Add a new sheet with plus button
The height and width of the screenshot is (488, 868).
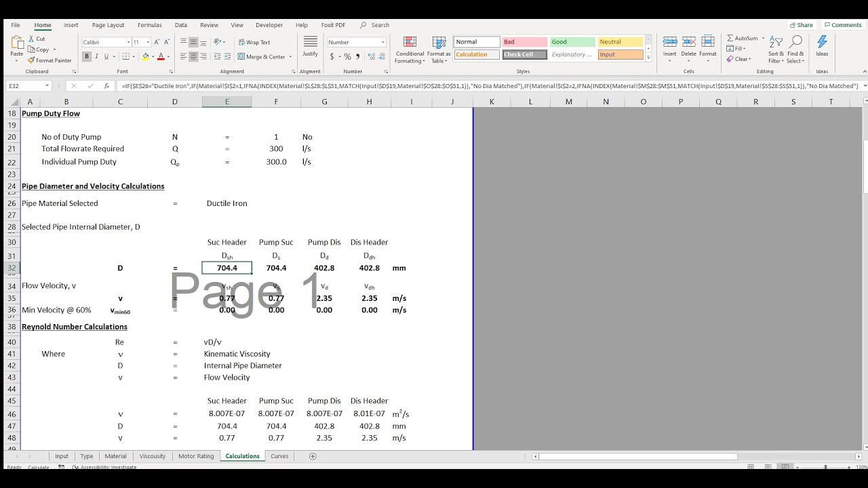point(313,456)
